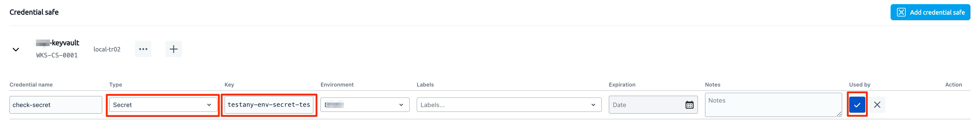
Task: Collapse the keyvault credential safe chevron
Action: coord(15,49)
